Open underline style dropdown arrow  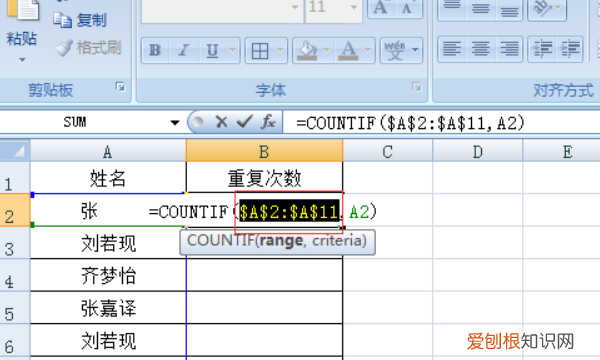tap(232, 50)
